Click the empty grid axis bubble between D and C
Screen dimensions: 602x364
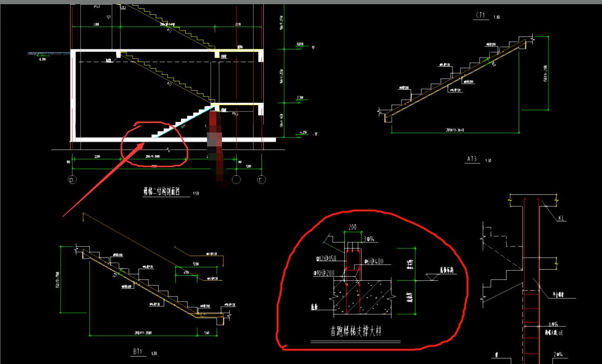236,179
